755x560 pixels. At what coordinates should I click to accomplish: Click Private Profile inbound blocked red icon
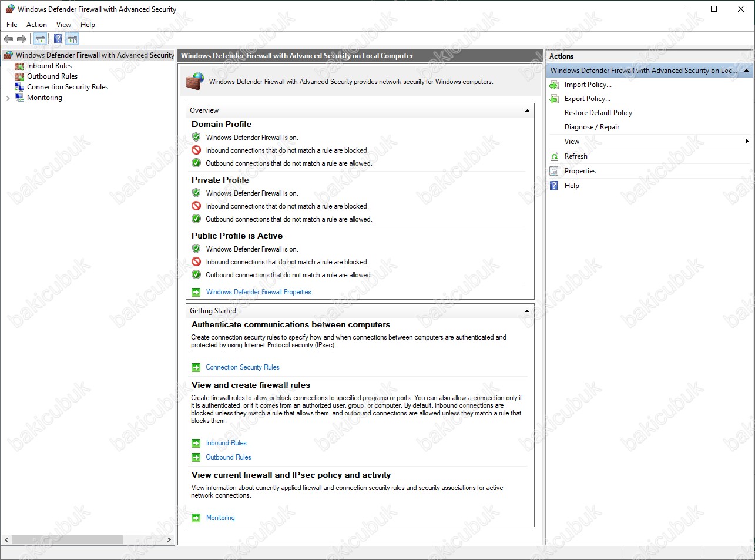pyautogui.click(x=196, y=206)
